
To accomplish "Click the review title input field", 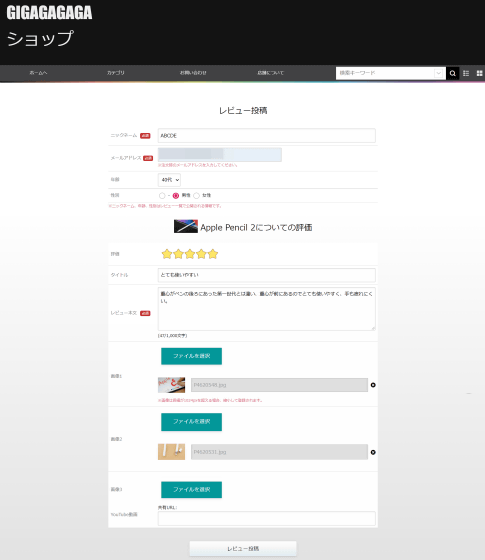I will point(266,275).
